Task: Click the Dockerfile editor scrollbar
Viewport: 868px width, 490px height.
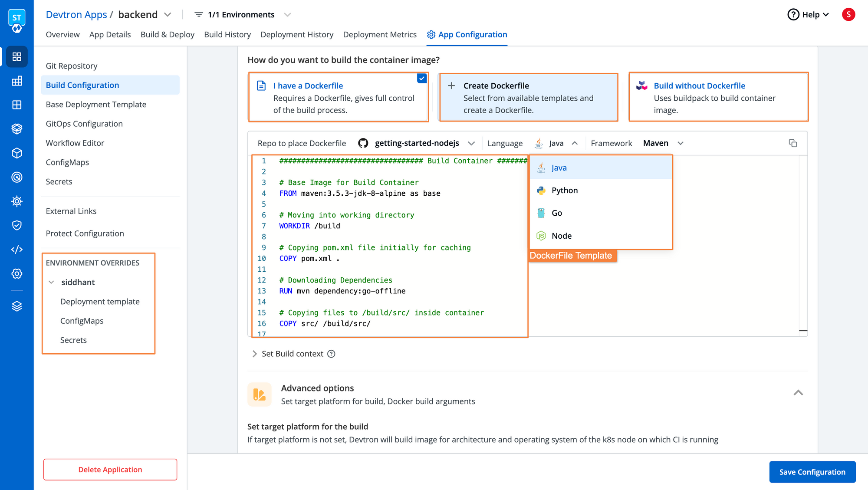Action: (x=803, y=246)
